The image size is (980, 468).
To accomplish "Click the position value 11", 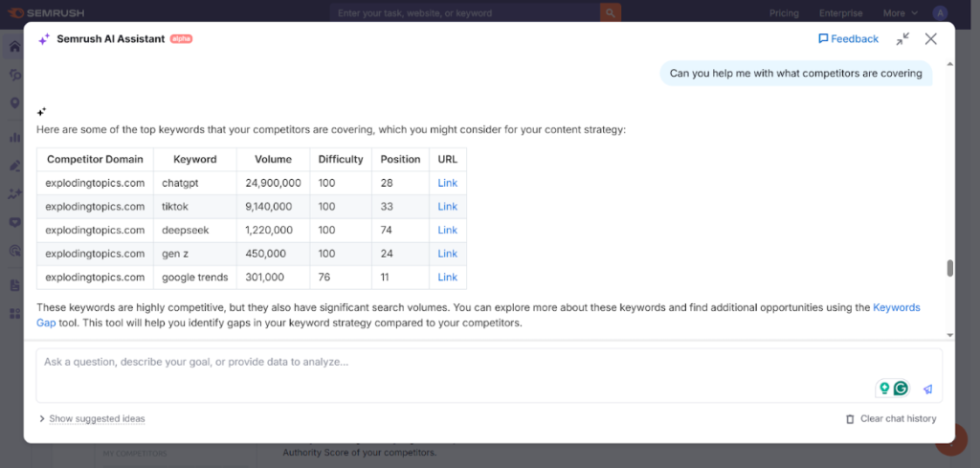I will [385, 278].
